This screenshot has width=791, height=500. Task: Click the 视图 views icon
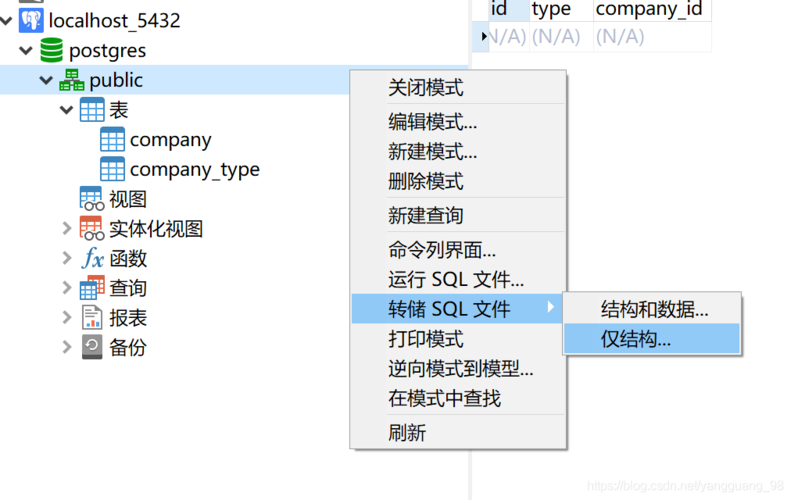point(92,199)
